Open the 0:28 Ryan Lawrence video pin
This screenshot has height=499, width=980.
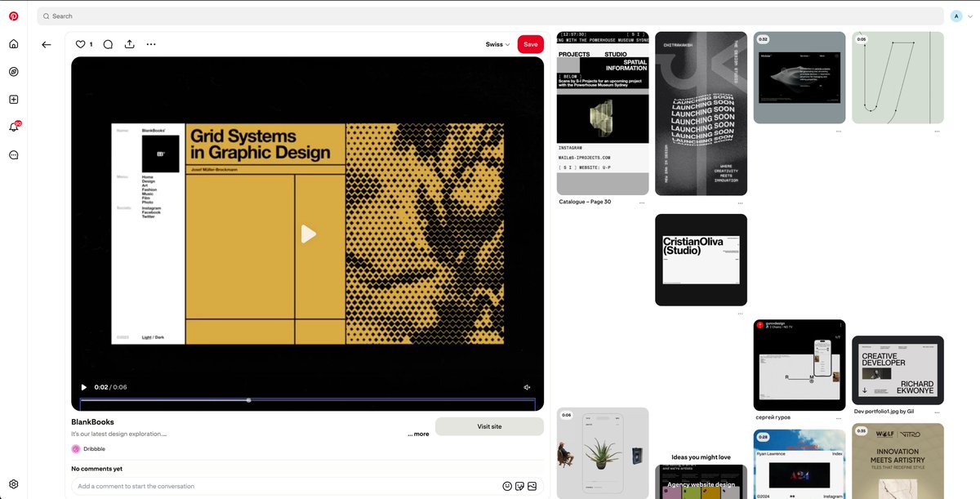point(800,464)
